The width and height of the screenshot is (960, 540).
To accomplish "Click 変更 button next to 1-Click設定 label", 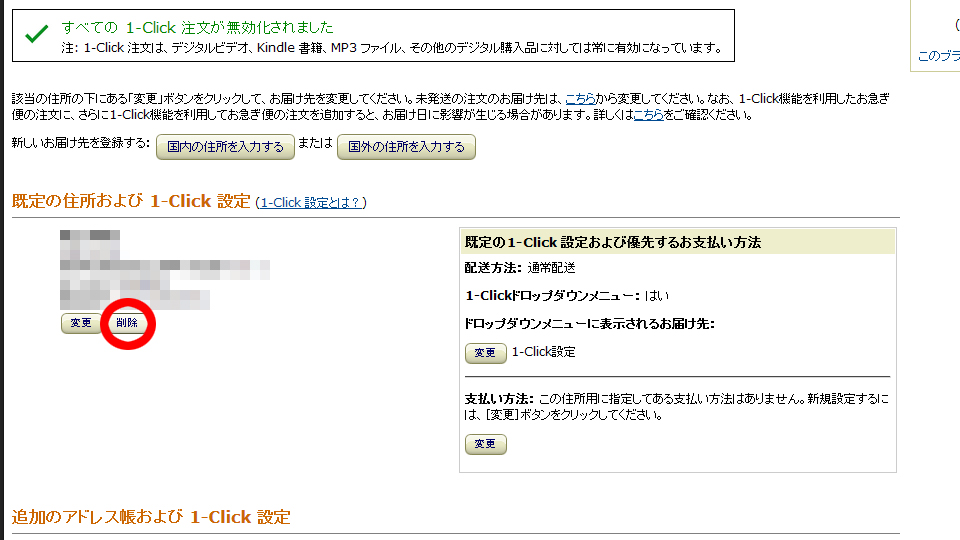I will pos(486,353).
